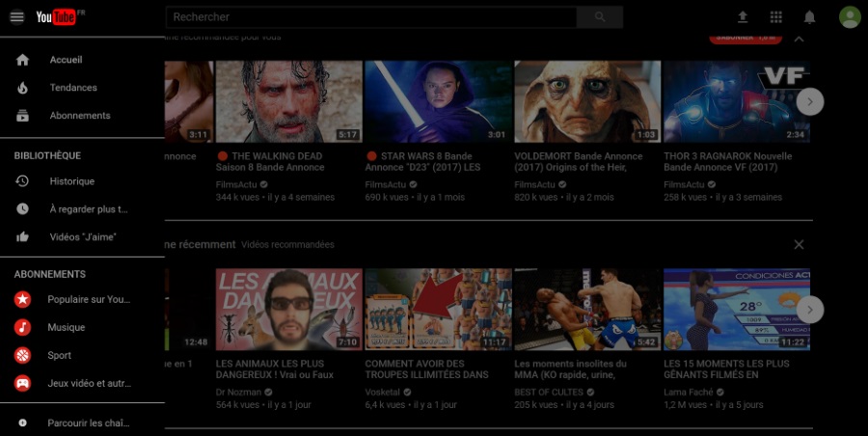
Task: Open the weather presenter video thumbnail
Action: pos(737,309)
